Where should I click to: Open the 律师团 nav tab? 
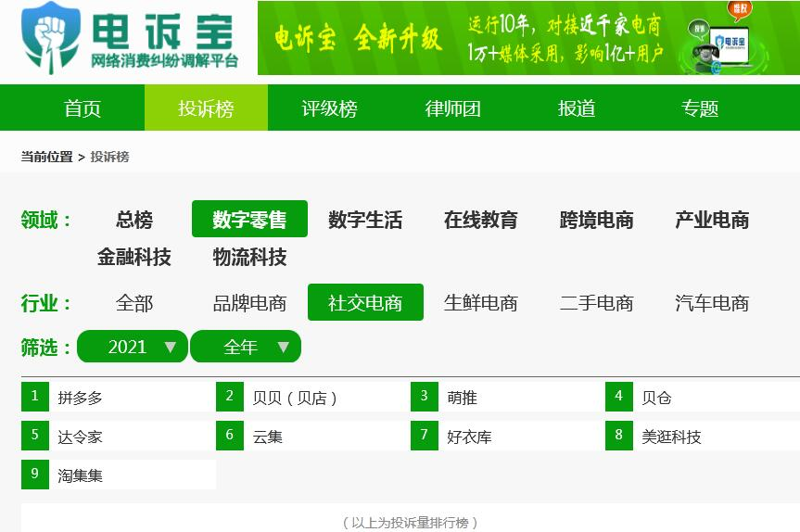pyautogui.click(x=453, y=108)
